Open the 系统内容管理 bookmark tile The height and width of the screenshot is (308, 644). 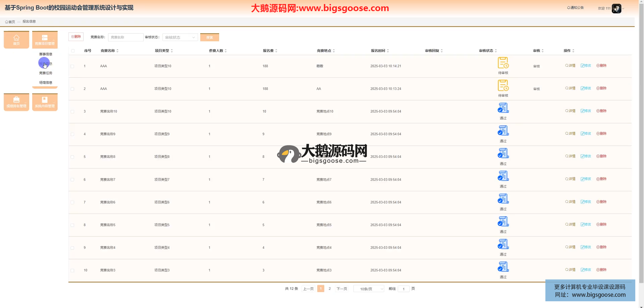point(45,102)
